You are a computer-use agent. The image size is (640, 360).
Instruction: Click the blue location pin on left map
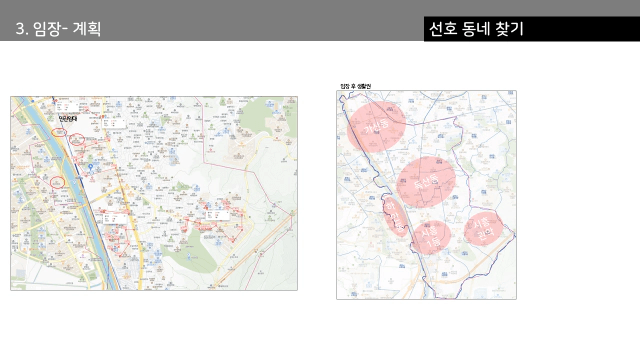[91, 167]
